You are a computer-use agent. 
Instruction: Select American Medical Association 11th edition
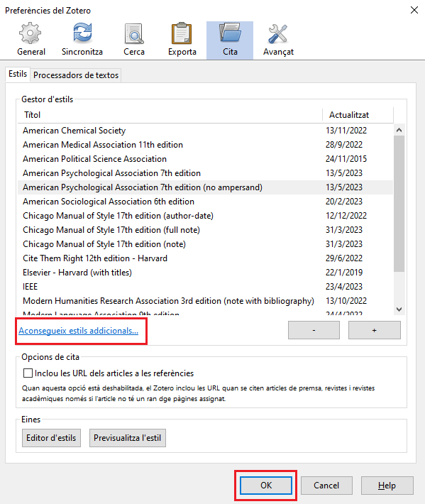coord(205,145)
